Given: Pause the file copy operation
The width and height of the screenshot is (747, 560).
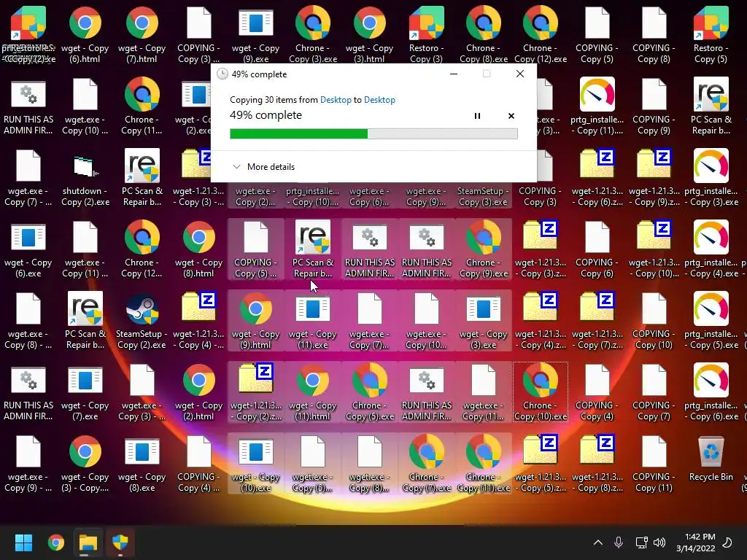Looking at the screenshot, I should [477, 116].
